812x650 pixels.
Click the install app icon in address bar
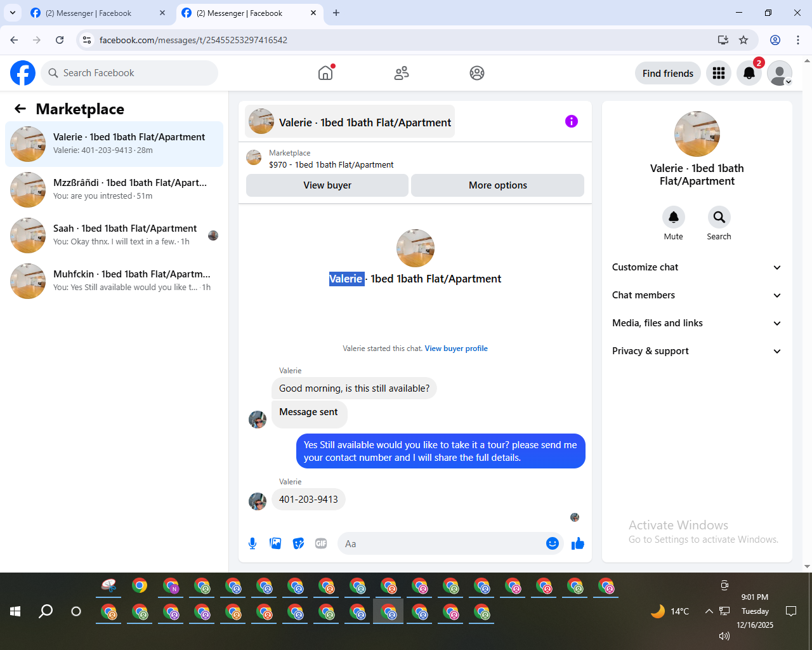click(x=723, y=40)
